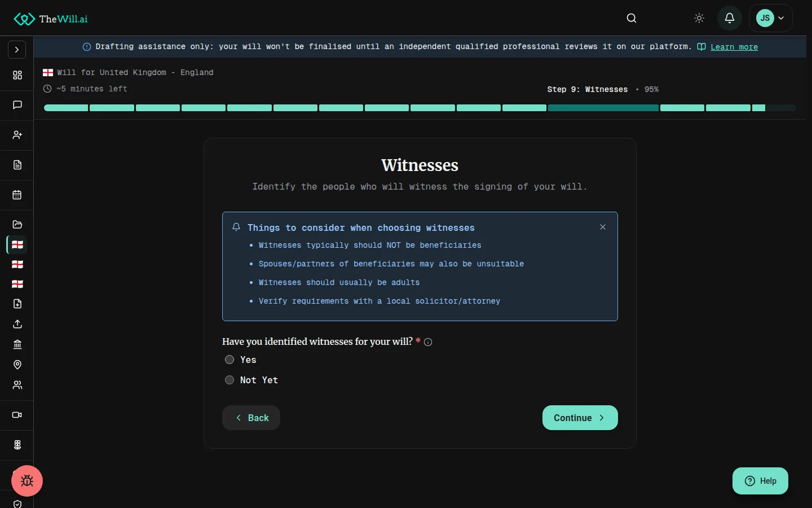The height and width of the screenshot is (508, 812).
Task: Select the Yes radio option
Action: pyautogui.click(x=230, y=360)
